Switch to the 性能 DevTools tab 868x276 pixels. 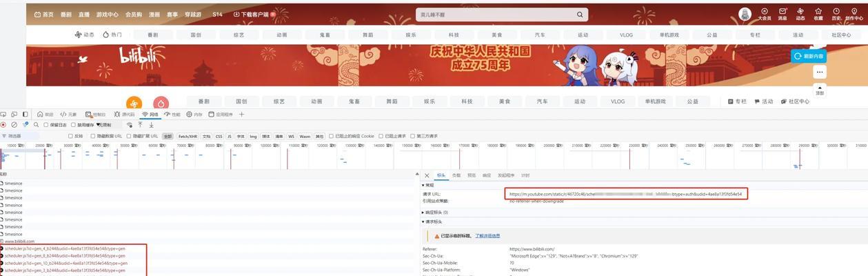172,115
